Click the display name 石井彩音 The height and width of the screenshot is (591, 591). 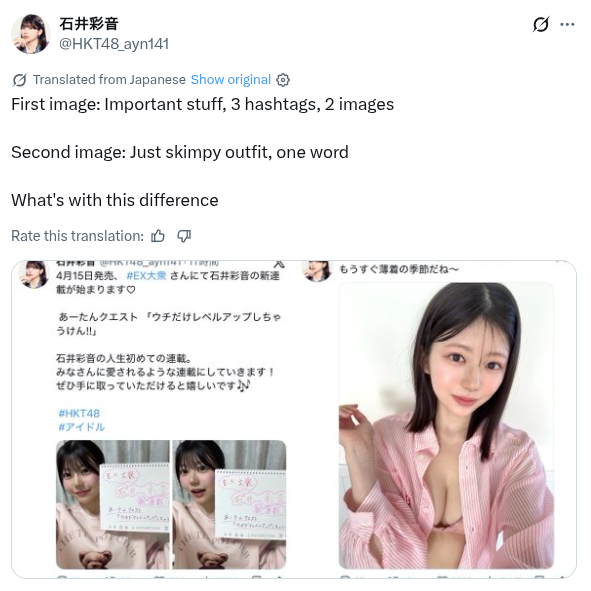point(89,24)
